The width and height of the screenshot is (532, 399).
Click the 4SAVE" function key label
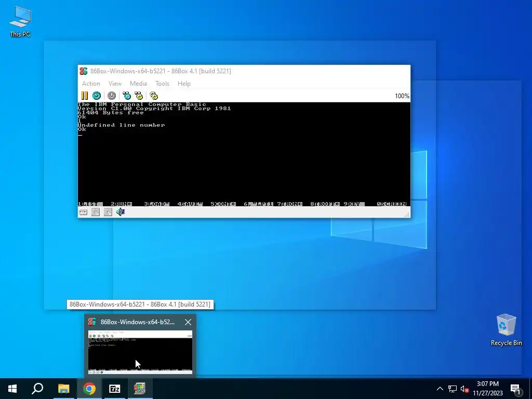point(190,204)
